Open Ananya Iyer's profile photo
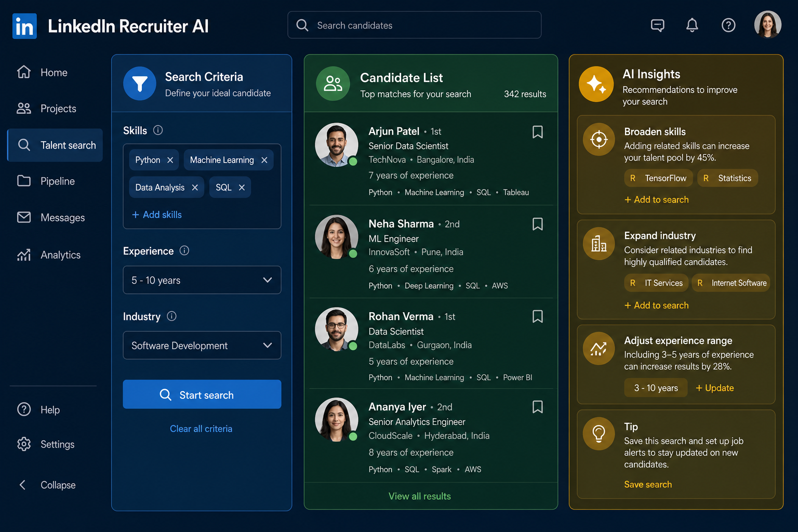The width and height of the screenshot is (798, 532). [x=337, y=420]
